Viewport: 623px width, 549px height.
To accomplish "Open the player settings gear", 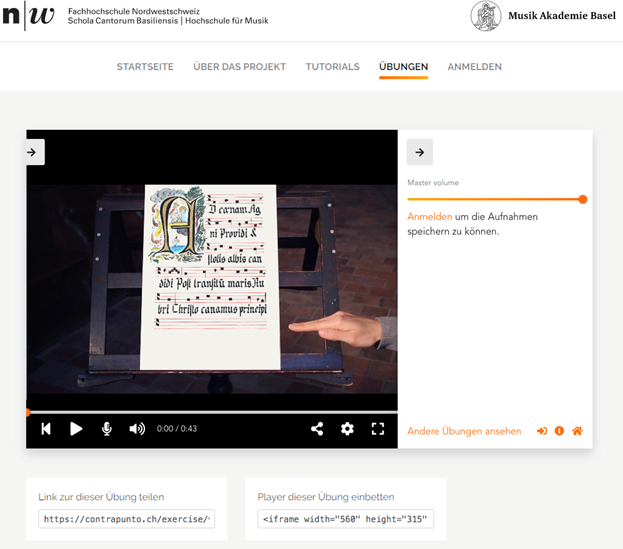I will pyautogui.click(x=347, y=429).
